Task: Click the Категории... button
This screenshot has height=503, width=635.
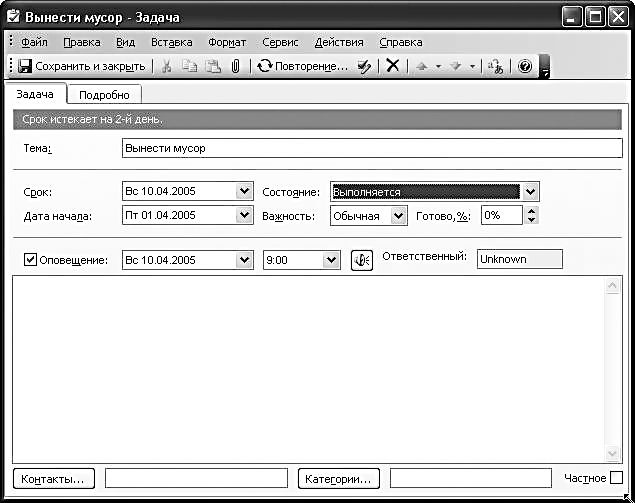Action: [x=340, y=478]
